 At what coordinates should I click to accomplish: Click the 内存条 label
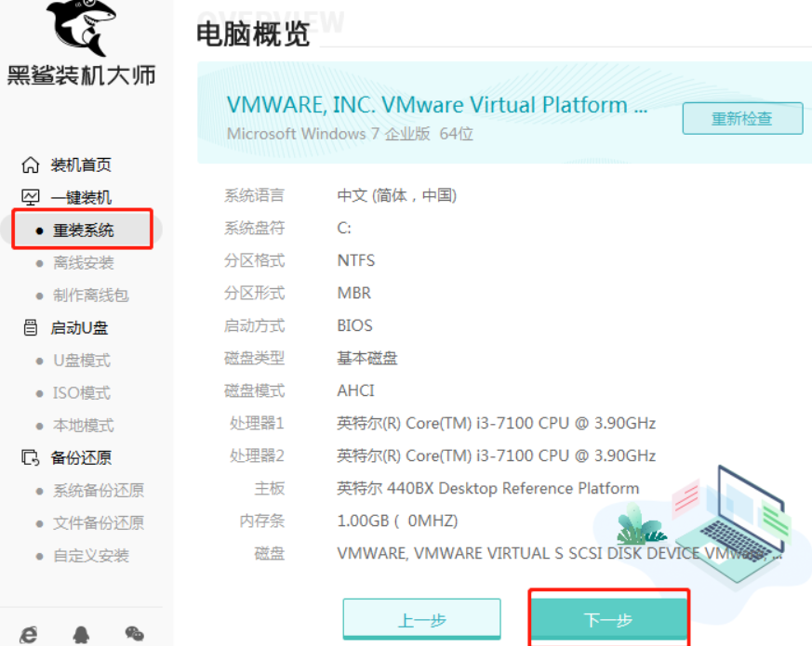tap(262, 521)
